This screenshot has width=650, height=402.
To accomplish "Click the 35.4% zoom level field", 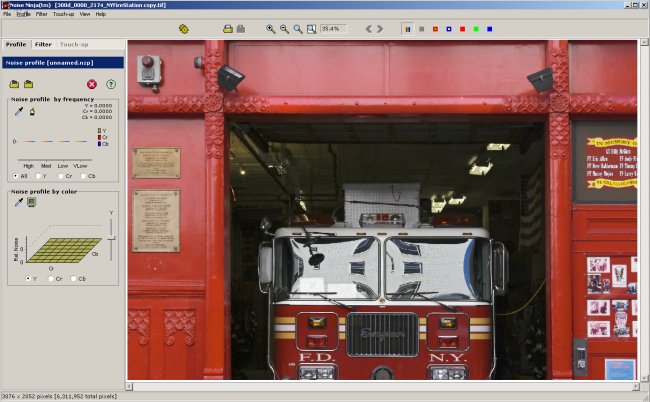I will 333,29.
